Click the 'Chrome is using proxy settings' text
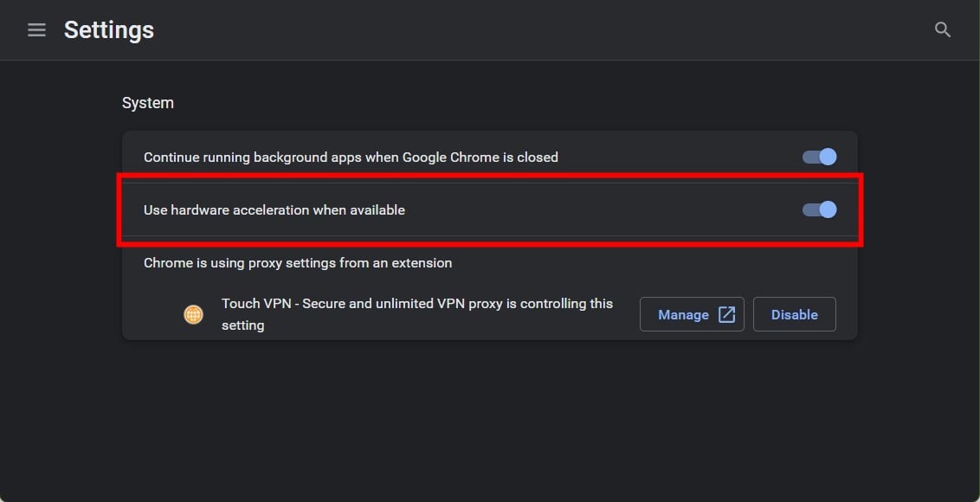Image resolution: width=980 pixels, height=502 pixels. [298, 263]
